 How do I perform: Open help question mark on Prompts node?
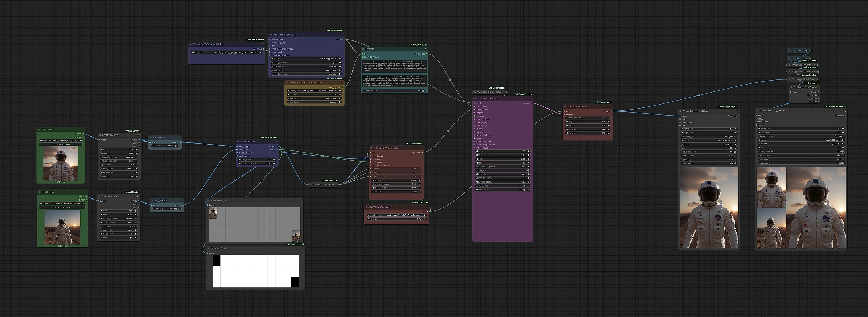tap(425, 49)
